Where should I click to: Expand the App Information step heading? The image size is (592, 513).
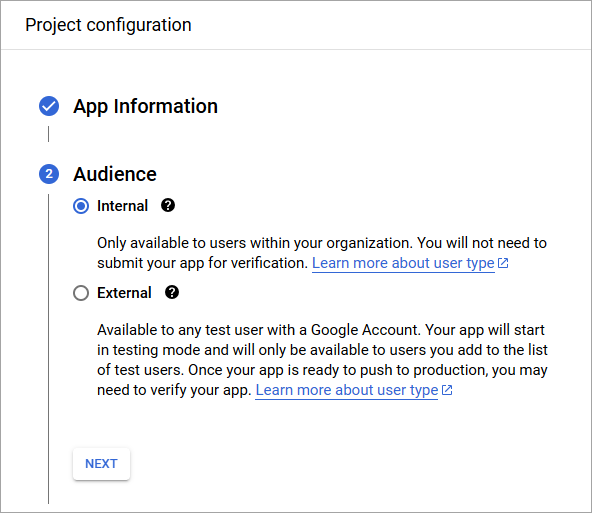pyautogui.click(x=146, y=106)
